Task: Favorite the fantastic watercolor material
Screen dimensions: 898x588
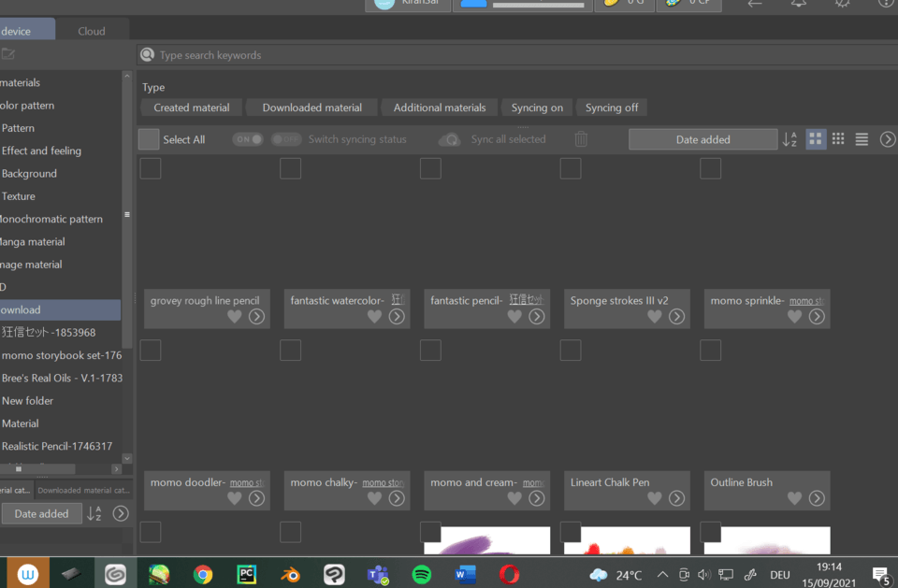Action: tap(374, 317)
